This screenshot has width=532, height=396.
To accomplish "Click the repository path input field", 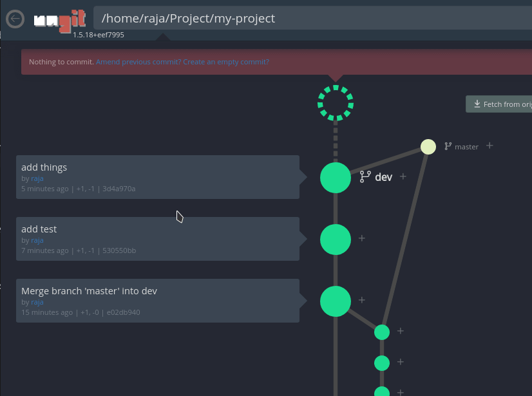I will [x=309, y=19].
